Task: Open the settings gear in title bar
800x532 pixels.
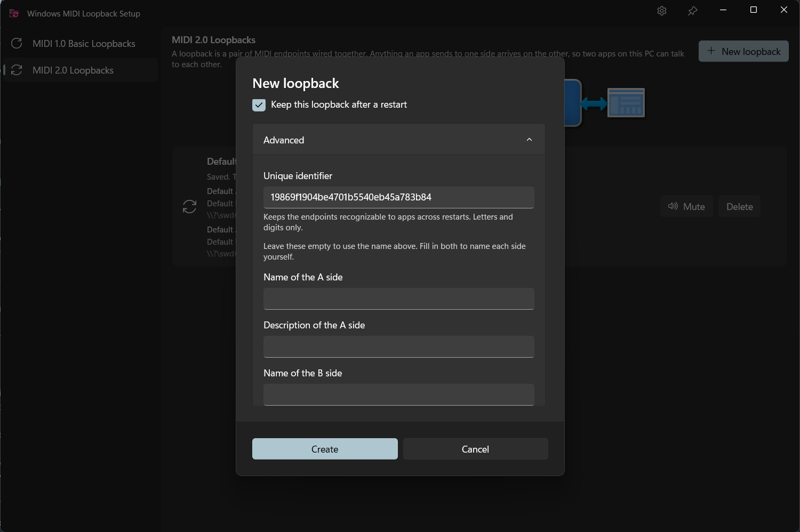Action: click(x=662, y=11)
